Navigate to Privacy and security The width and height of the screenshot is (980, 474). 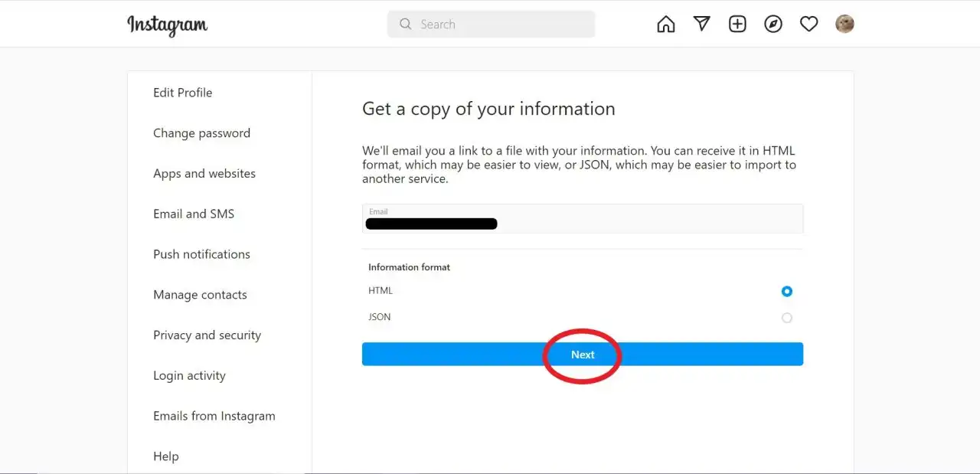point(207,335)
